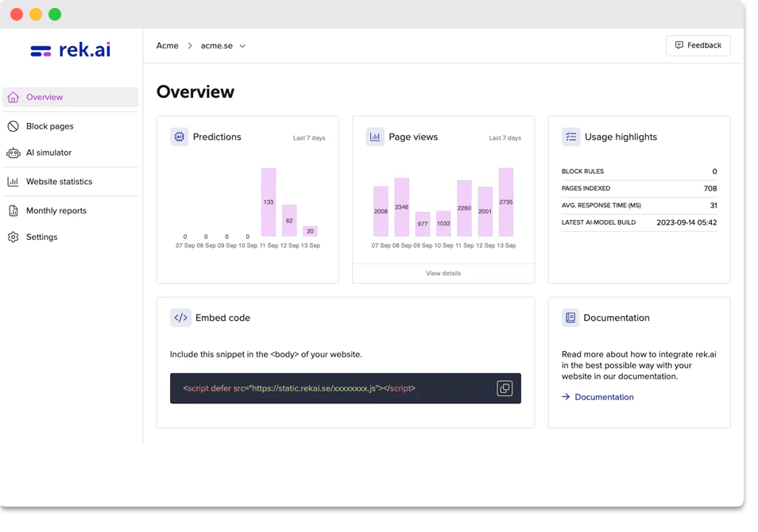Screen dimensions: 758x532
Task: Click the copy embed code icon
Action: pos(504,388)
